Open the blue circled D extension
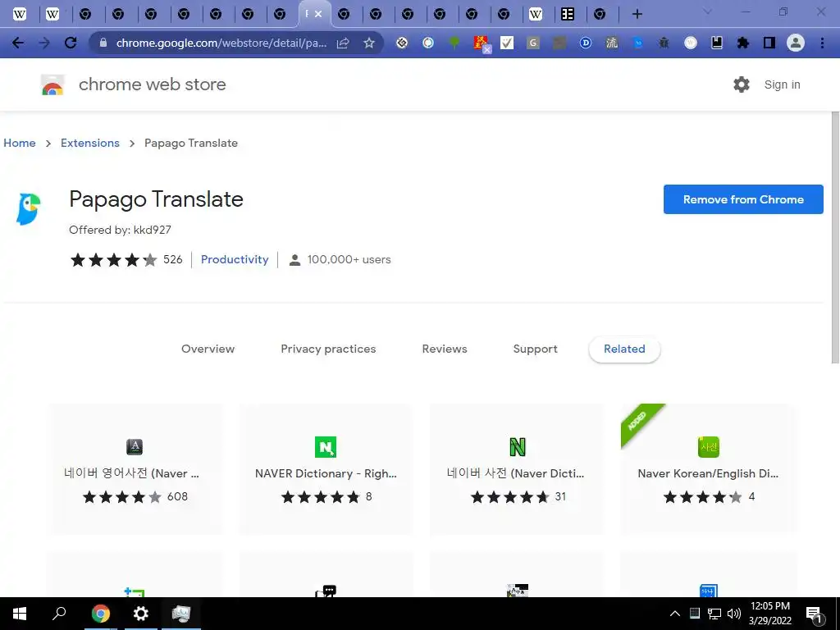Viewport: 840px width, 630px height. coord(585,43)
